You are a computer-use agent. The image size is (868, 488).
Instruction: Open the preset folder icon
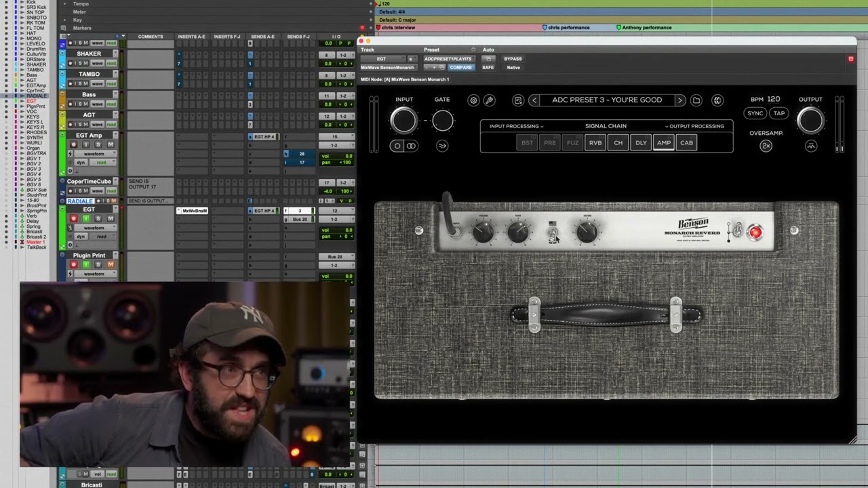(x=696, y=100)
